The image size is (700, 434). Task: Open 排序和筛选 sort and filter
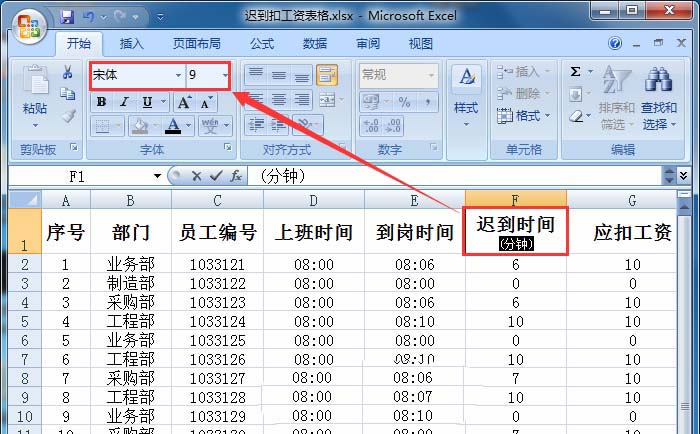pos(616,98)
